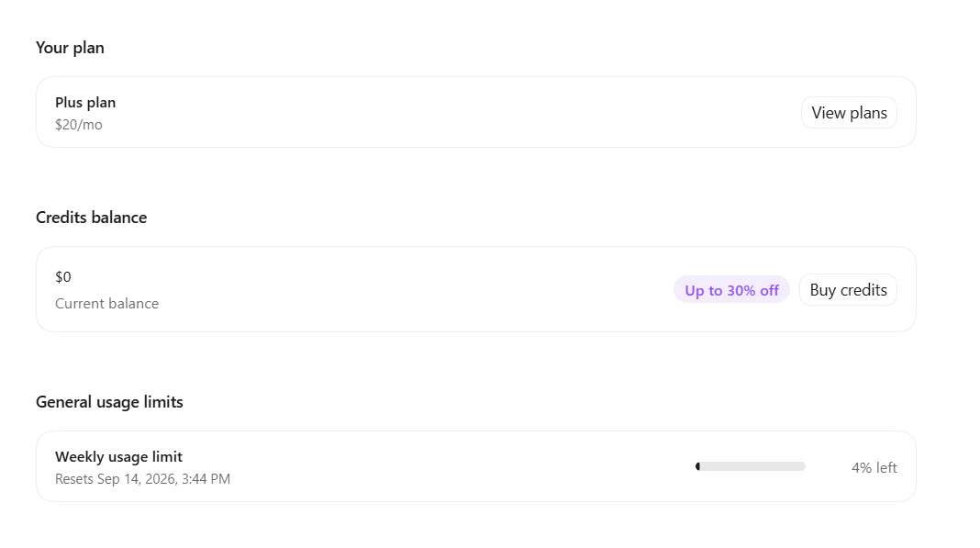Click the Credits balance heading
This screenshot has width=980, height=548.
pos(91,217)
